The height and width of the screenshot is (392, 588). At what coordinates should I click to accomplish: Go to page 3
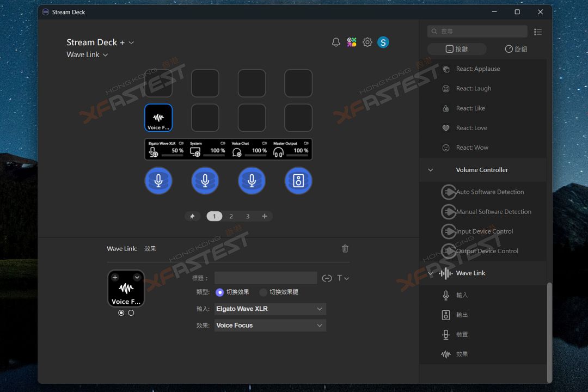[248, 217]
